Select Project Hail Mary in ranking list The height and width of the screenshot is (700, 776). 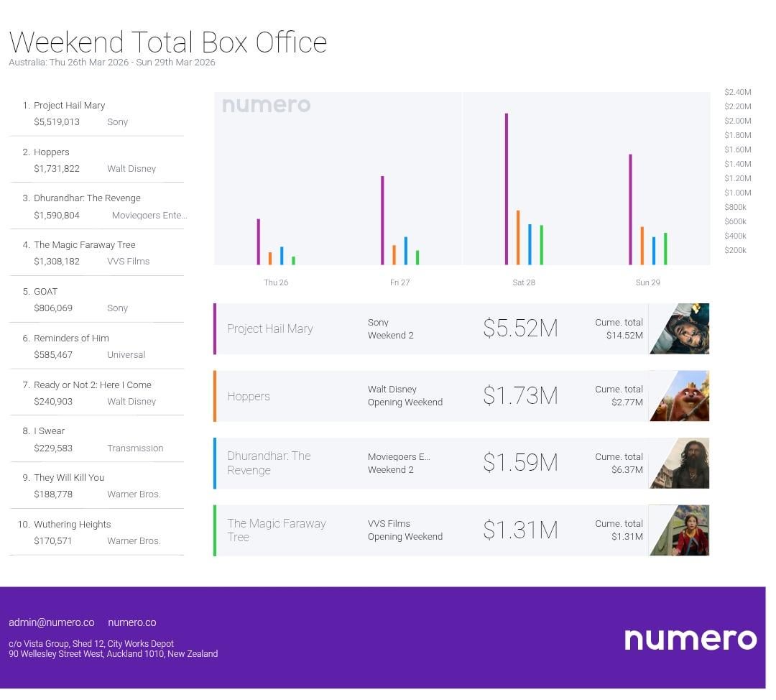coord(69,106)
